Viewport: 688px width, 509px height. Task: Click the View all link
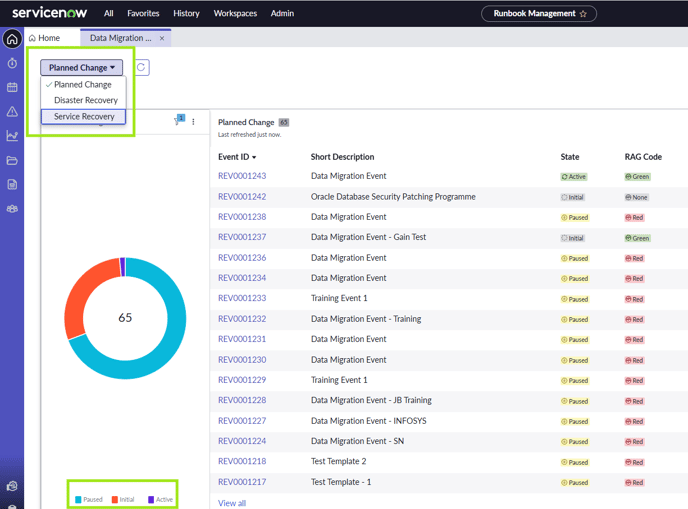(232, 503)
